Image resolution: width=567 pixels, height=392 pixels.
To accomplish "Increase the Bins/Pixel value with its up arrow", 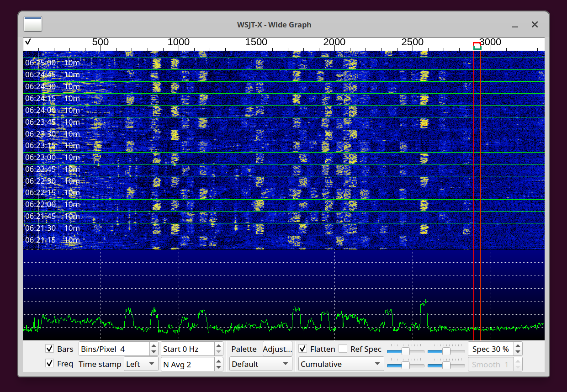I will click(x=154, y=346).
